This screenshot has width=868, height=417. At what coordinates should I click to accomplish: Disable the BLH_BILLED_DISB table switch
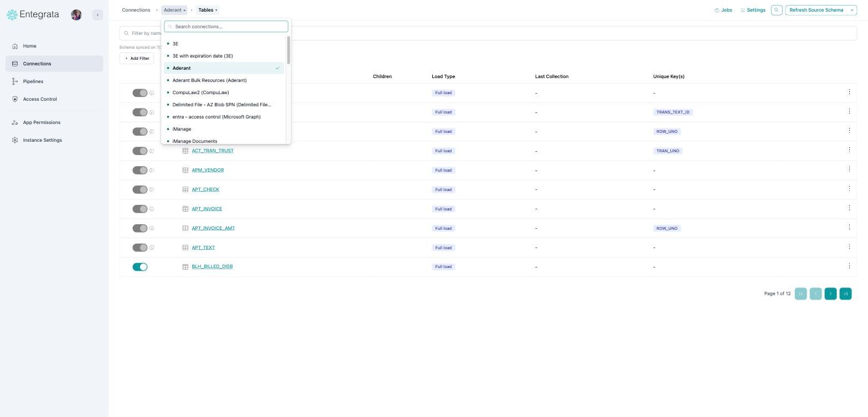pos(140,267)
